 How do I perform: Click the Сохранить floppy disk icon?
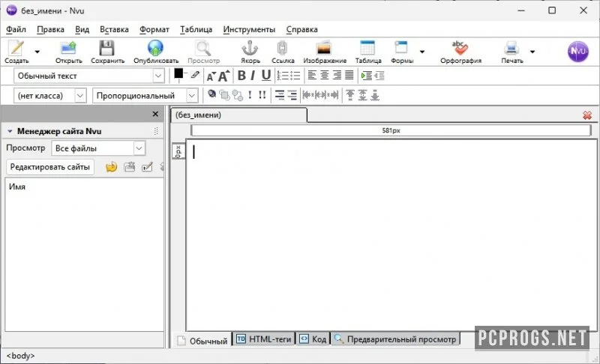(106, 48)
